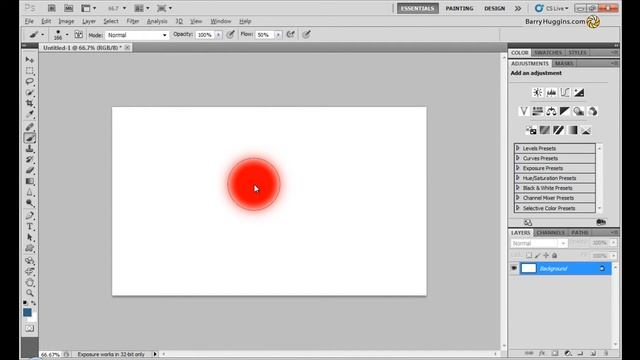Click the foreground color swatch
This screenshot has height=360, width=640.
tap(27, 312)
